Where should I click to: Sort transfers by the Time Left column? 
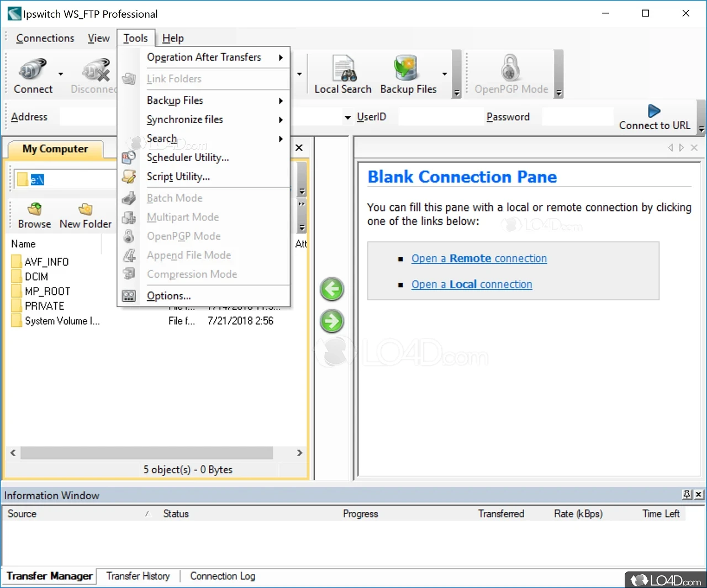[x=661, y=513]
